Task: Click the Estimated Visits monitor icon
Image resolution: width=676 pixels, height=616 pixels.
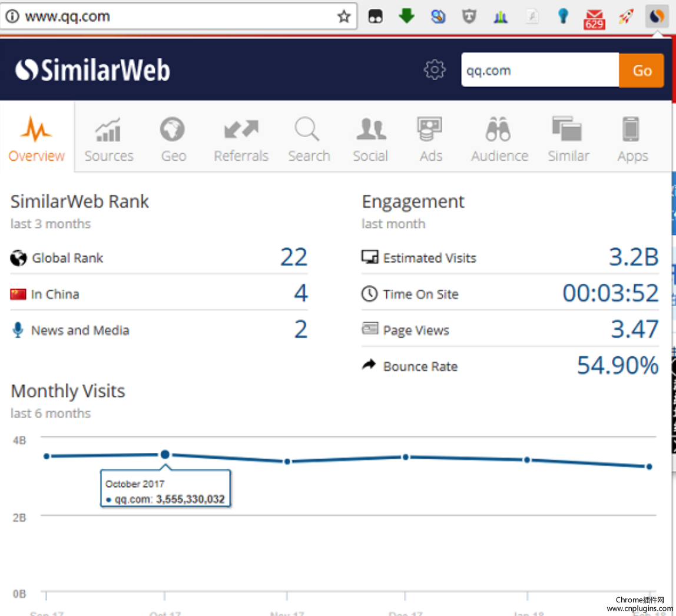Action: tap(370, 257)
